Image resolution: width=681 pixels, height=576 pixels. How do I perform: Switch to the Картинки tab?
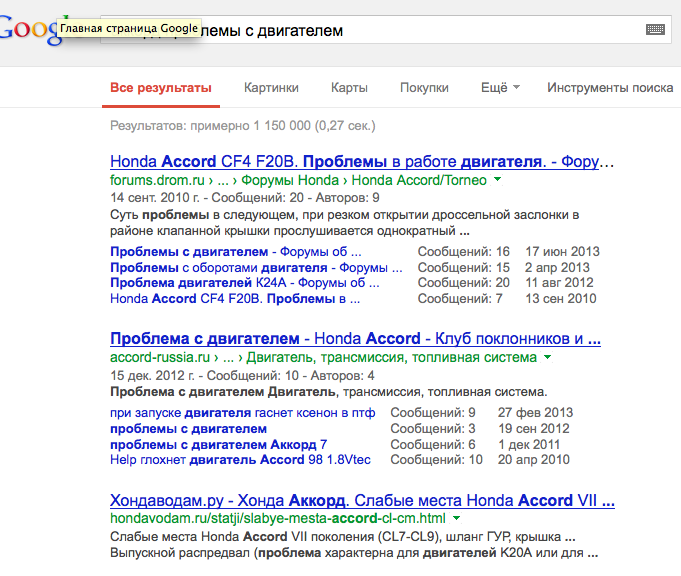coord(271,88)
